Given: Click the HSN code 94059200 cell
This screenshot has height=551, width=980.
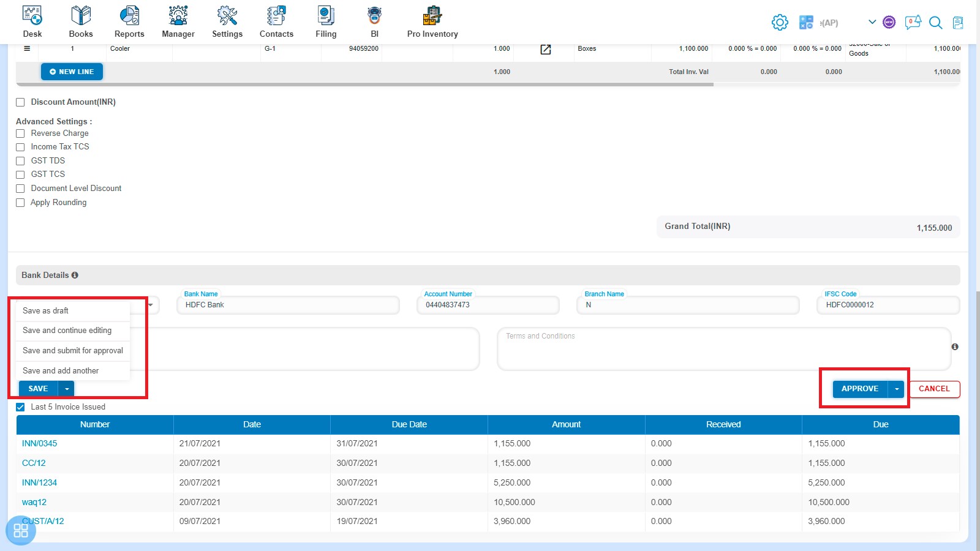Looking at the screenshot, I should (x=364, y=49).
